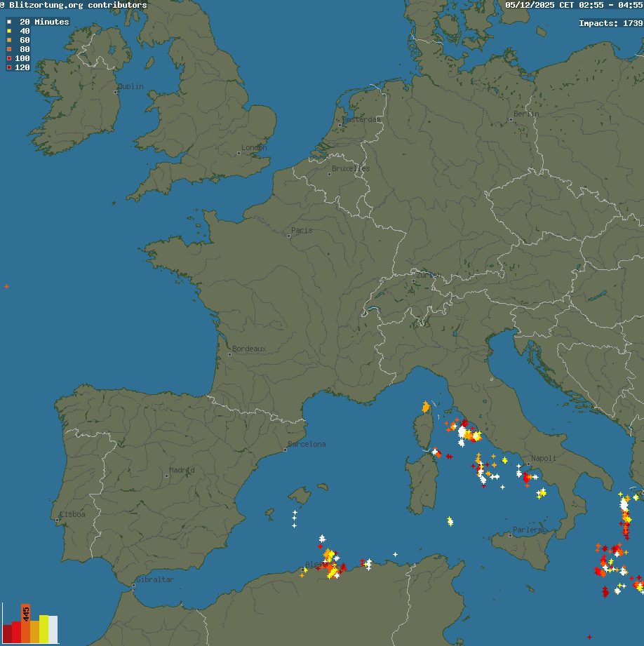Click the Napoli city marker

tap(529, 463)
